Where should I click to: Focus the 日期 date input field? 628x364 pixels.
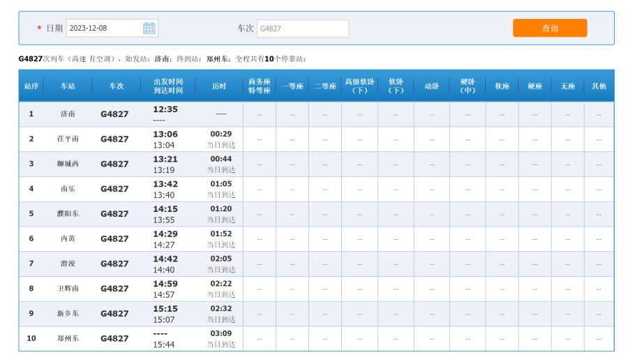click(105, 28)
